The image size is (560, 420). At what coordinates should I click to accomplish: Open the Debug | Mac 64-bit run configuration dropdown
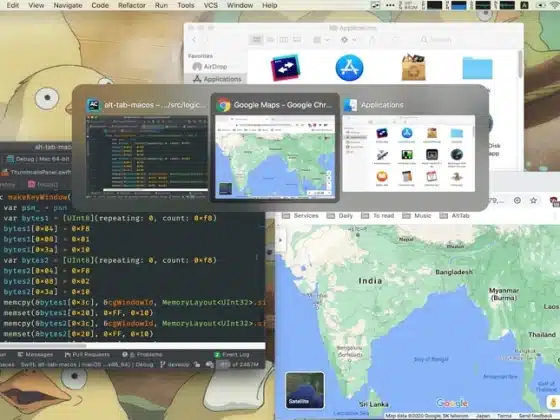[x=39, y=159]
